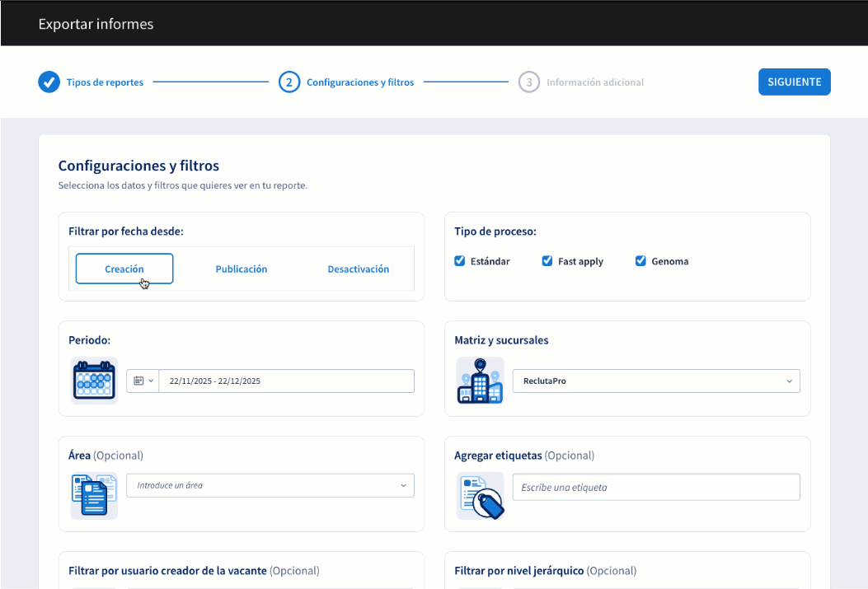Click the Escribe una etiqueta input field
The image size is (868, 589).
(655, 487)
